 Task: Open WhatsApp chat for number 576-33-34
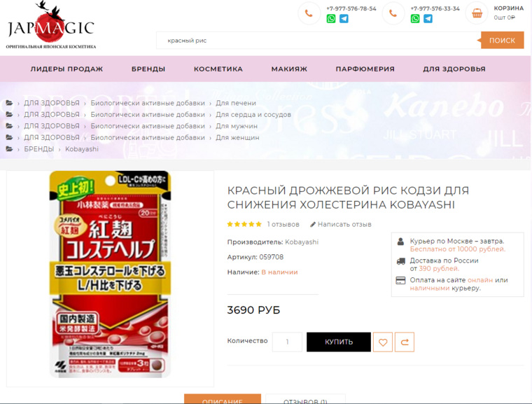coord(415,19)
